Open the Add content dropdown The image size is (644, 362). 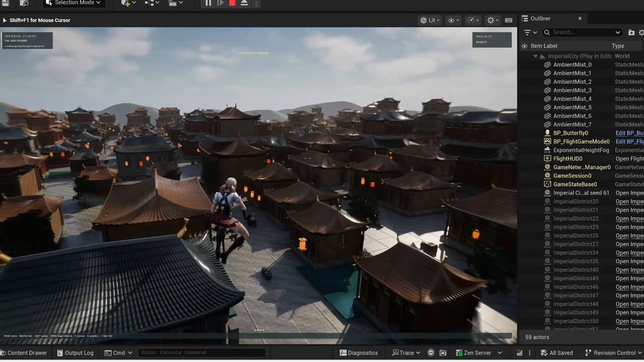pyautogui.click(x=128, y=3)
